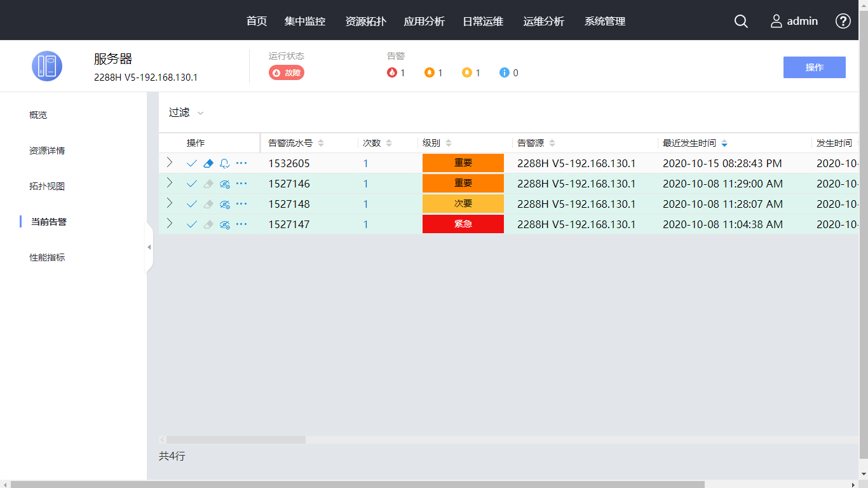The image size is (868, 488).
Task: Click the red 紧急 severity badge
Action: [x=463, y=224]
